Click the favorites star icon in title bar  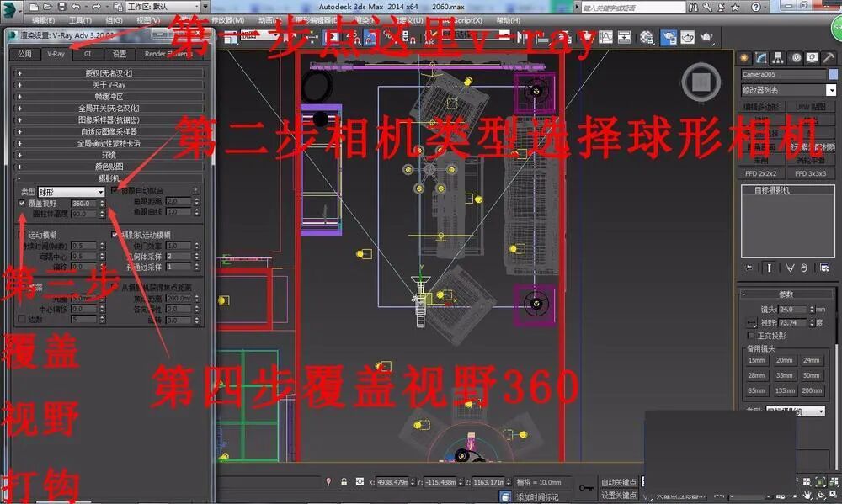point(735,7)
